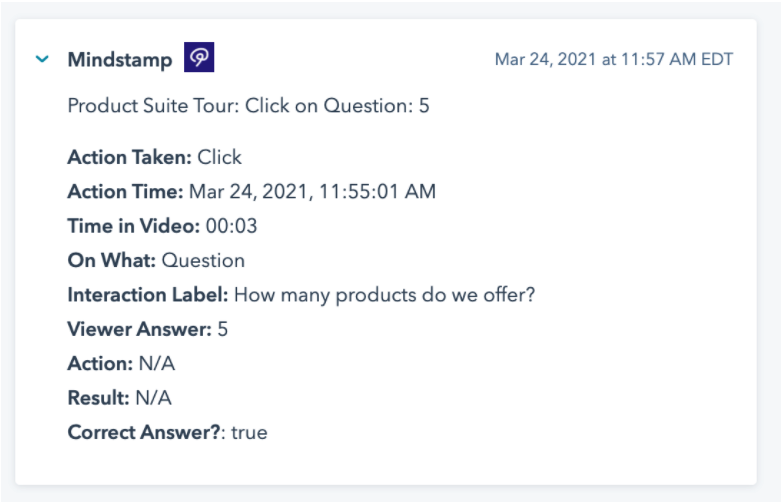Collapse the Mindstamp event chevron

42,60
